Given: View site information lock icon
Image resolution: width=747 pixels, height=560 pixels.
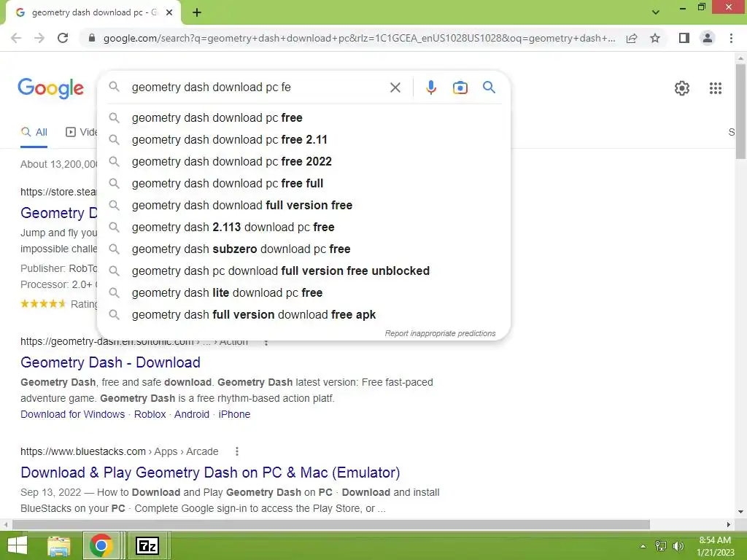Looking at the screenshot, I should tap(92, 38).
